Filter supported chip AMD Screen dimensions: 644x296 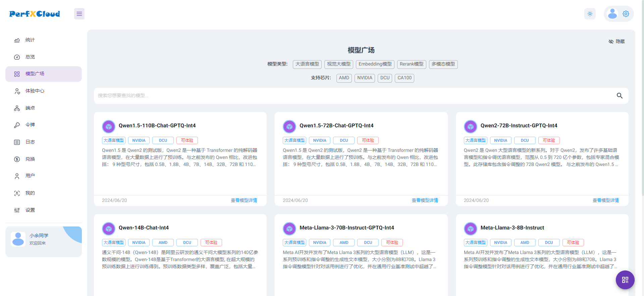[344, 78]
